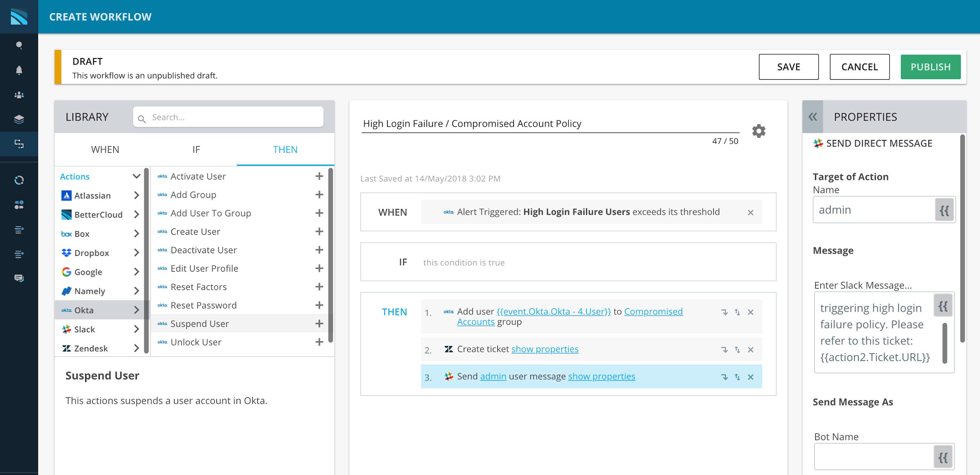Open the search icon in left sidebar
The image size is (980, 475).
coord(19,45)
